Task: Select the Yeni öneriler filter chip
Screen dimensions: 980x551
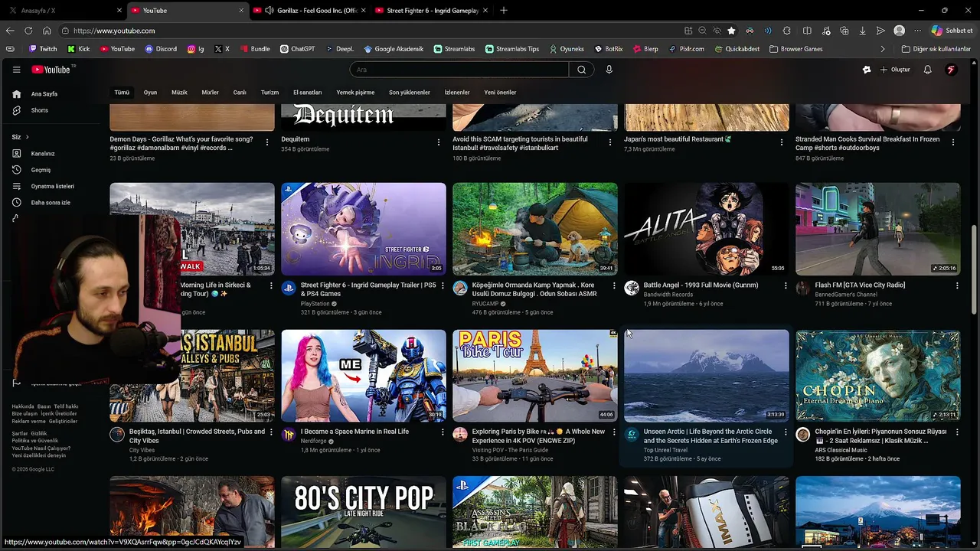Action: [500, 93]
